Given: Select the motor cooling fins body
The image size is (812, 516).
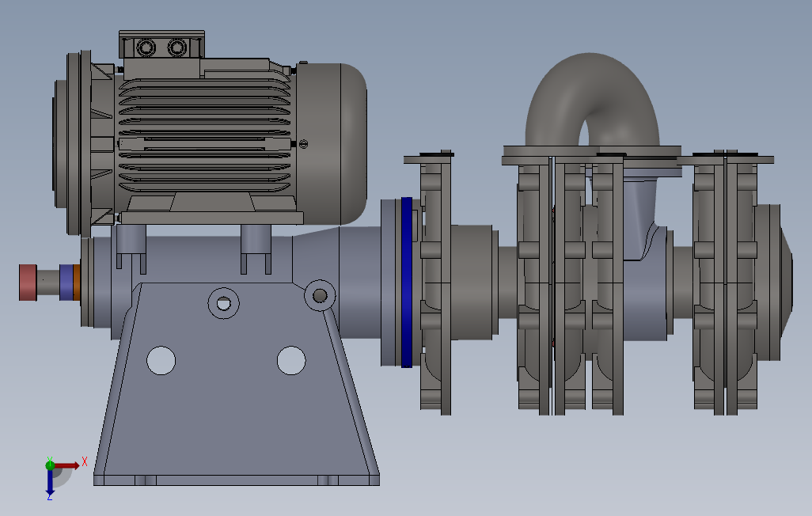Looking at the screenshot, I should click(x=204, y=135).
